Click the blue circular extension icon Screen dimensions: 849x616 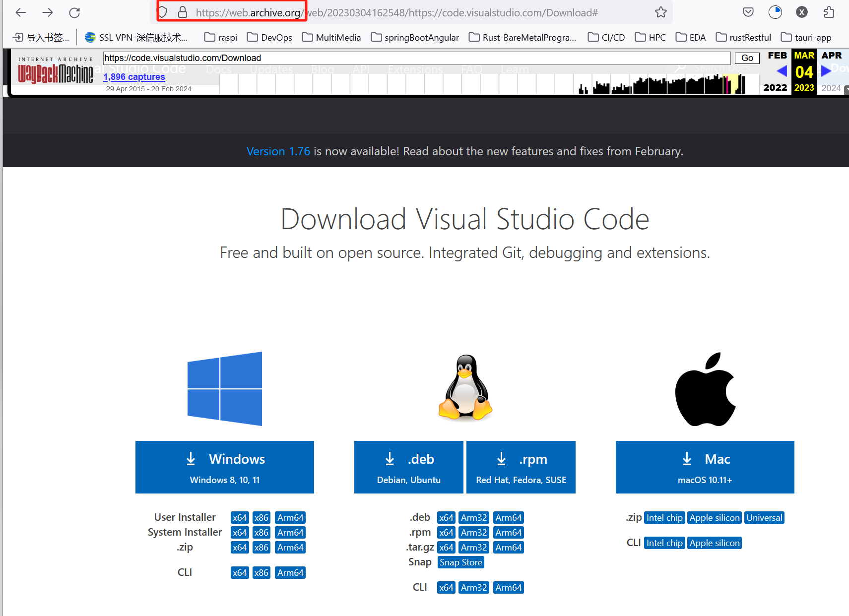[775, 12]
